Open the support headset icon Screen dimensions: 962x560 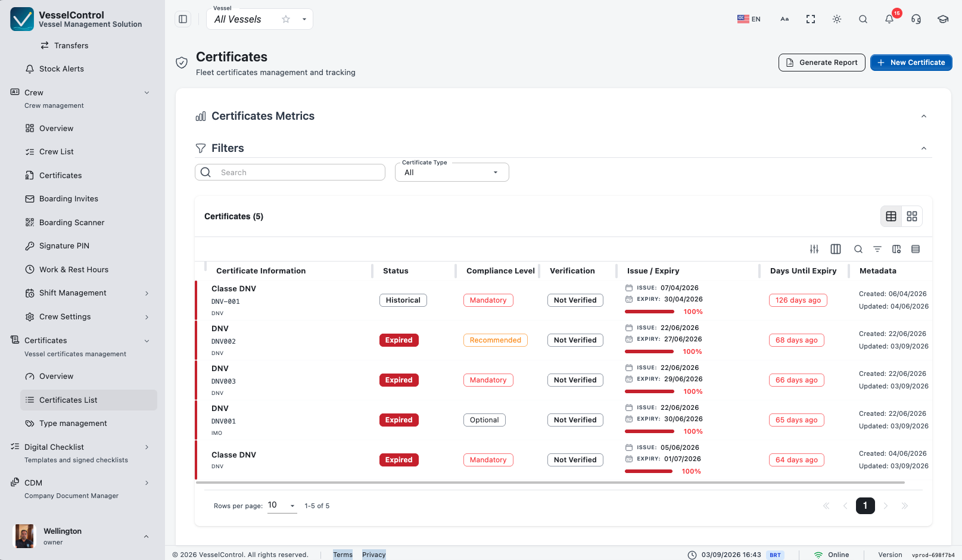pyautogui.click(x=916, y=19)
